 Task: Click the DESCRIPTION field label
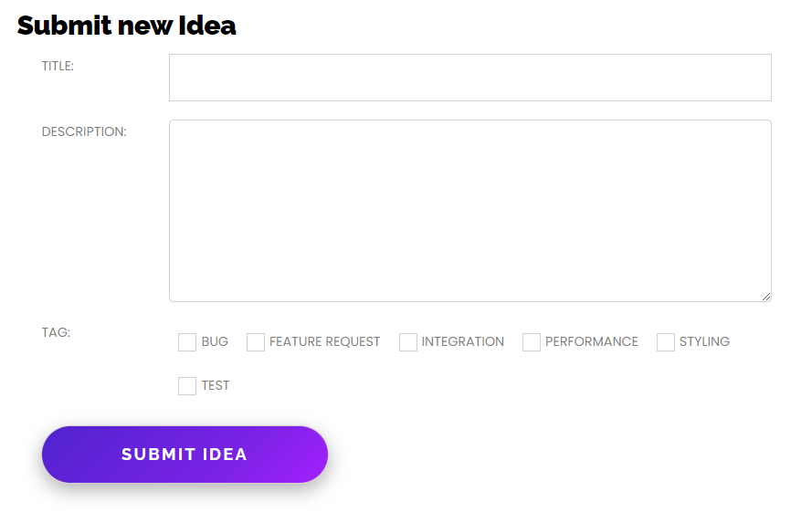click(x=84, y=131)
